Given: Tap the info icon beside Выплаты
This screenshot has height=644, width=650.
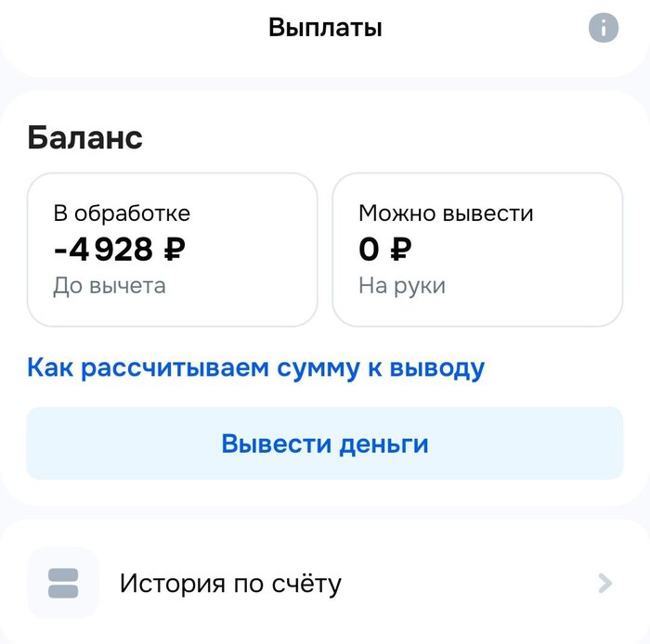Looking at the screenshot, I should (x=604, y=28).
